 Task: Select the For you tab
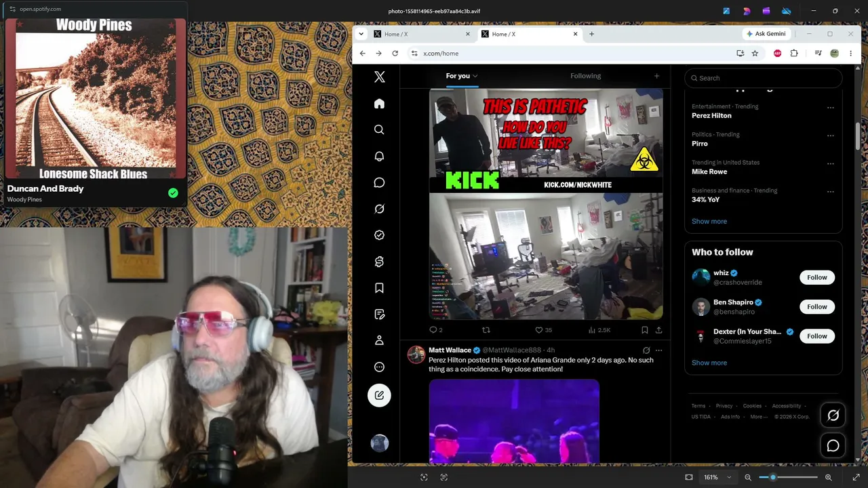tap(461, 76)
